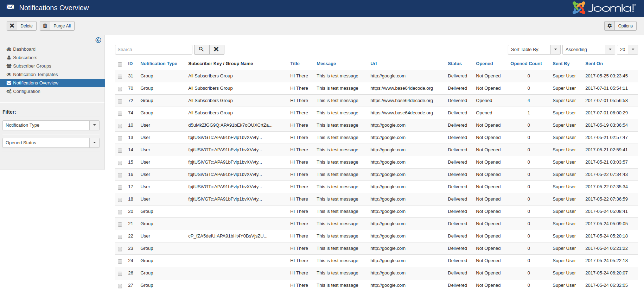
Task: Open Dashboard from the sidebar
Action: tap(24, 49)
